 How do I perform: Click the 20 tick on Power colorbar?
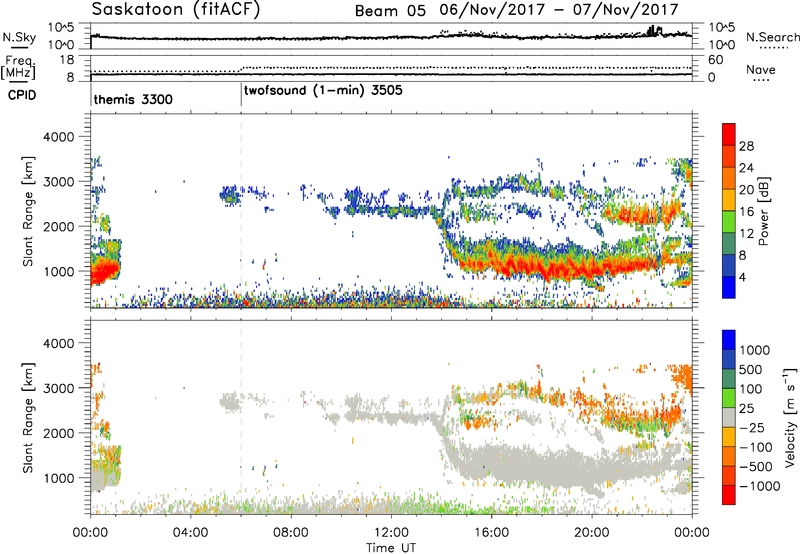point(746,190)
